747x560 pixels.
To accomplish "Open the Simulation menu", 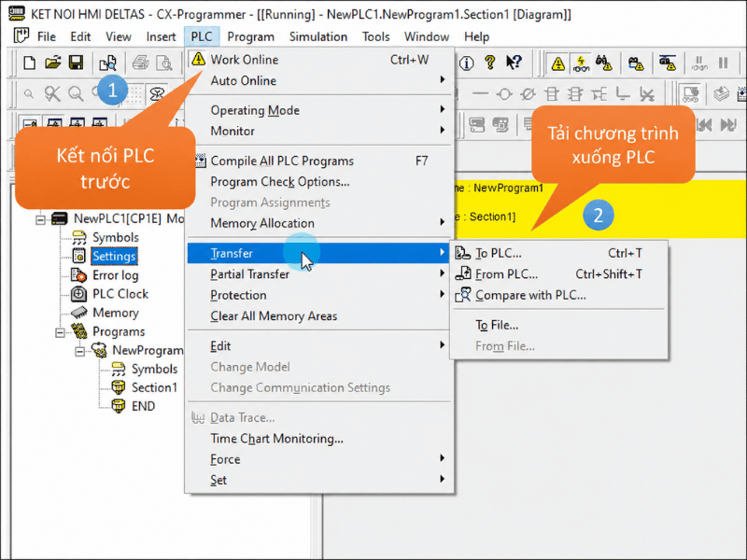I will pyautogui.click(x=318, y=36).
